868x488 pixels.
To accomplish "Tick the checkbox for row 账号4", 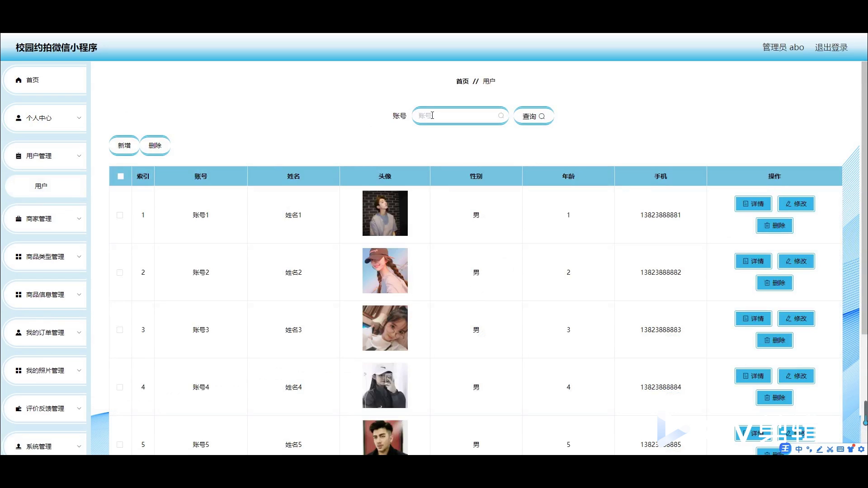I will pyautogui.click(x=120, y=387).
